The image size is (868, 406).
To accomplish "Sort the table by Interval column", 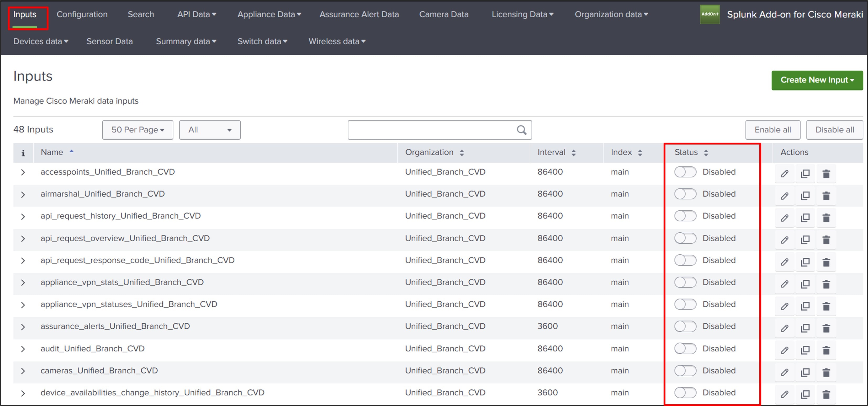I will coord(556,152).
